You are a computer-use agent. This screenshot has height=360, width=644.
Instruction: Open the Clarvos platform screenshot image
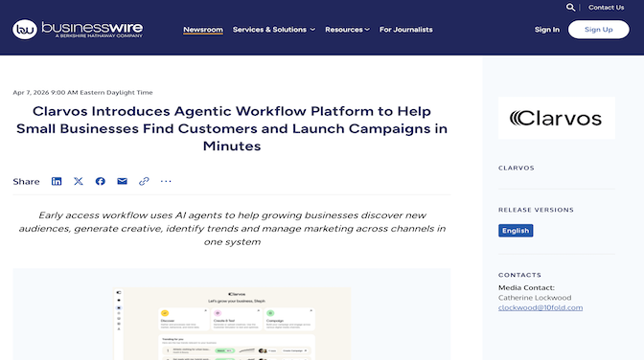tap(233, 324)
